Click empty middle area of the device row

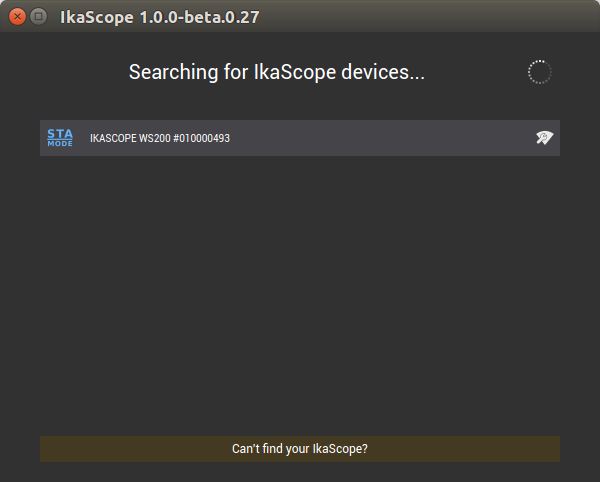click(383, 138)
